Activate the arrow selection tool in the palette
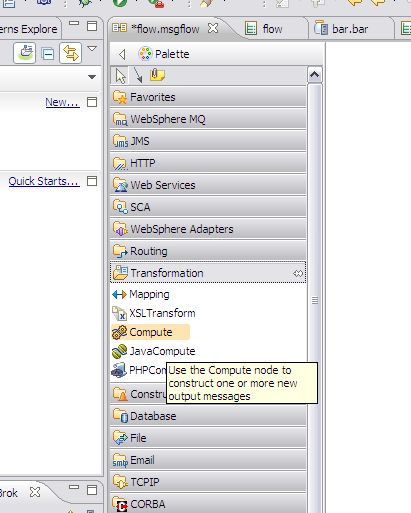 (120, 76)
